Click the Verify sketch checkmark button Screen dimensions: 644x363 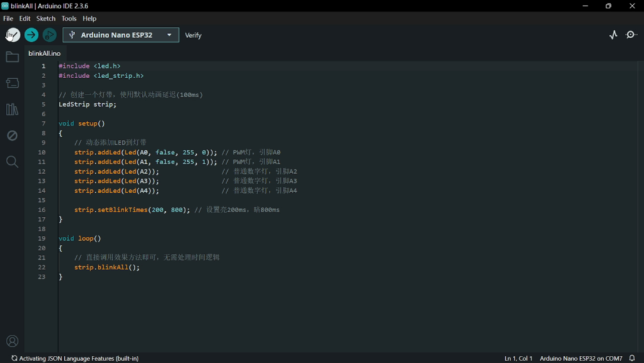click(13, 35)
